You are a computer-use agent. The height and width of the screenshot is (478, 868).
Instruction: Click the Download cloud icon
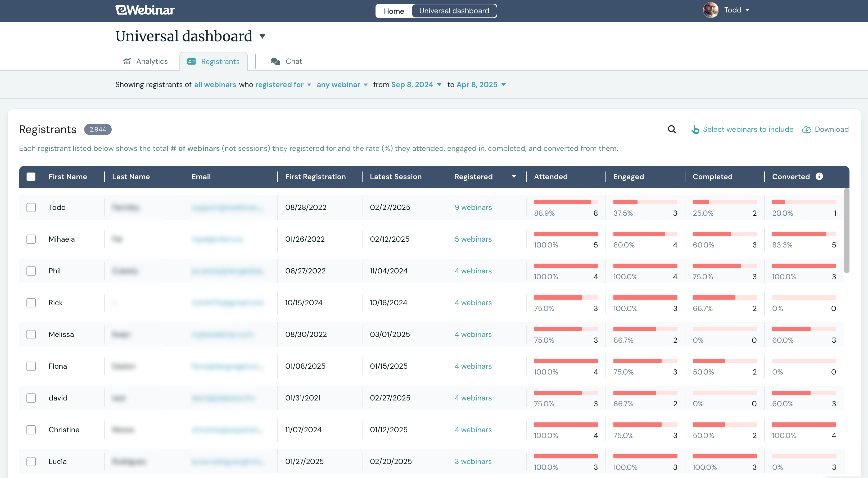tap(806, 129)
